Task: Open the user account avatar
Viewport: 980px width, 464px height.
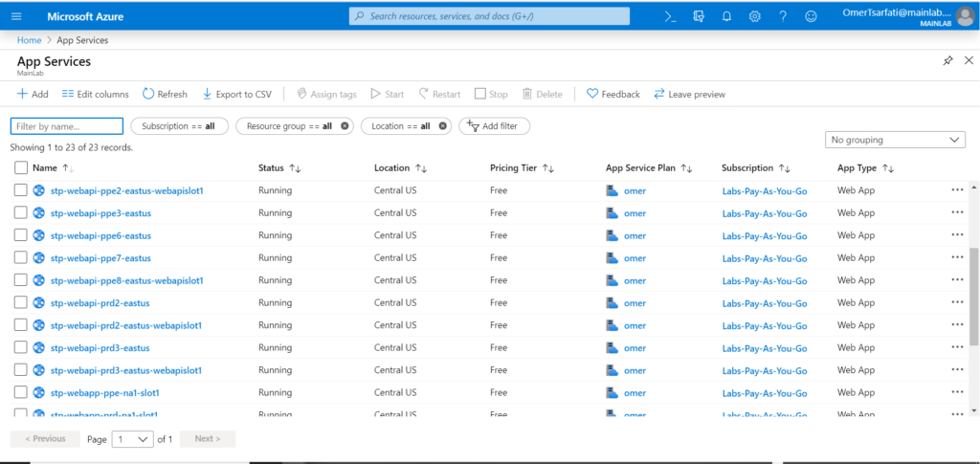Action: coord(965,17)
